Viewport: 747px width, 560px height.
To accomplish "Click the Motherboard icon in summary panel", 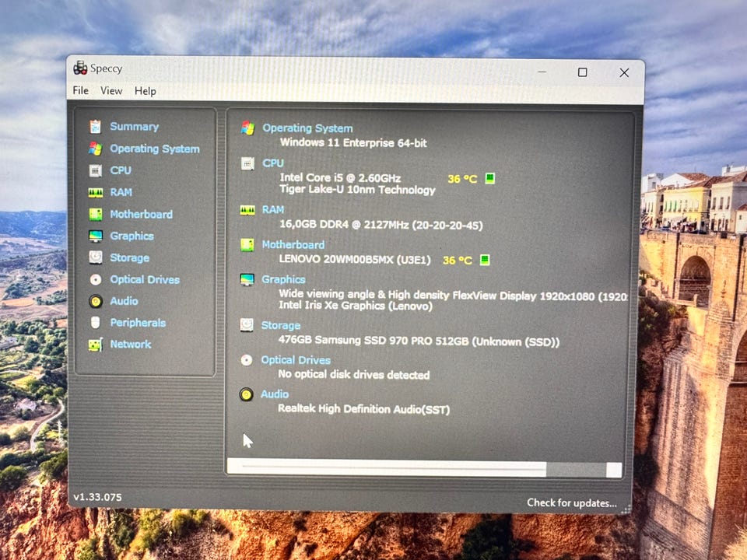I will (247, 245).
